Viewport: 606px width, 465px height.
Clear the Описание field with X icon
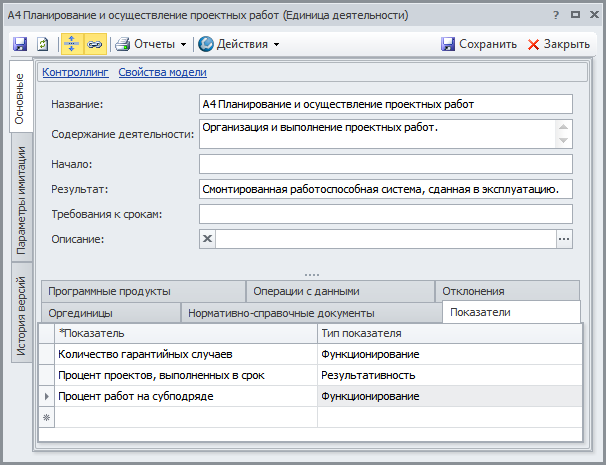[x=208, y=239]
